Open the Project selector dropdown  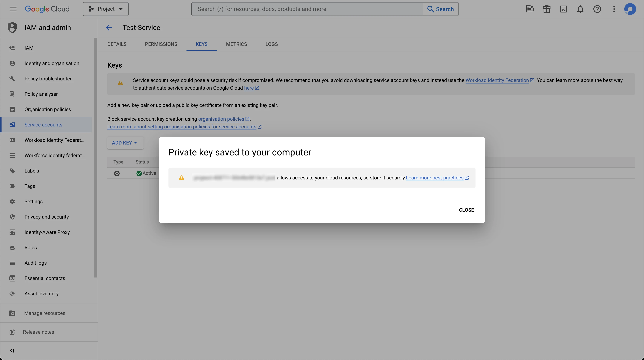(106, 9)
